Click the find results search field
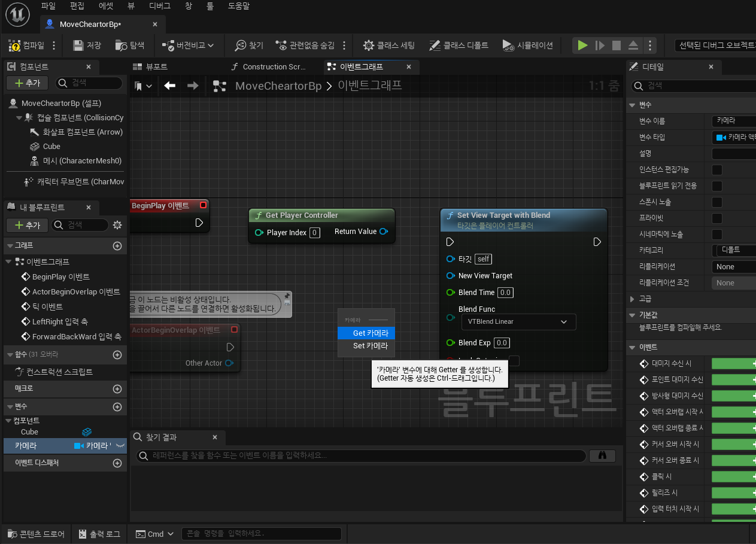756x544 pixels. [x=361, y=456]
